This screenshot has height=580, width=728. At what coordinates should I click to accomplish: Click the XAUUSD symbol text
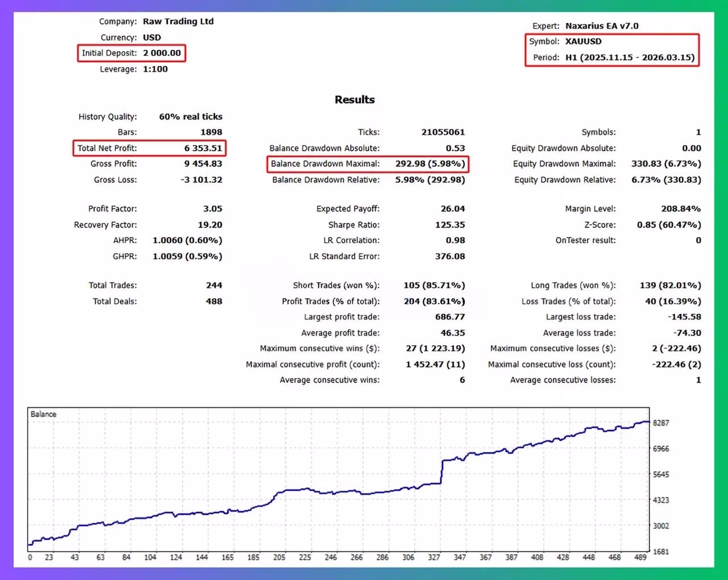pyautogui.click(x=583, y=42)
